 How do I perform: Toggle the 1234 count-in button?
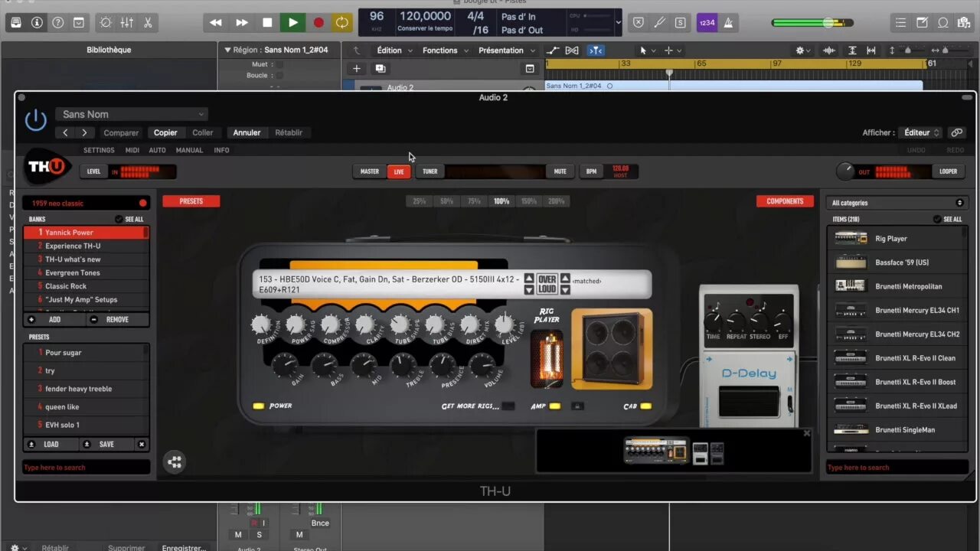pyautogui.click(x=707, y=23)
